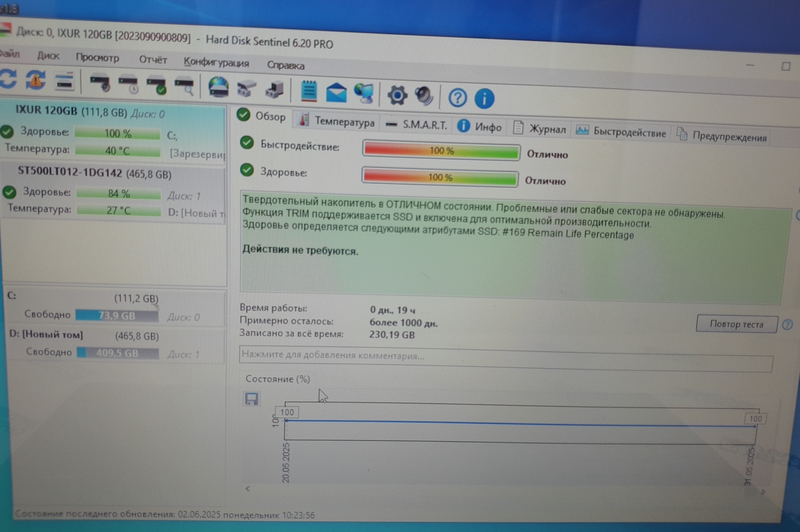The image size is (800, 532).
Task: Click the IXUR temperature 40 °C bar
Action: coord(117,151)
